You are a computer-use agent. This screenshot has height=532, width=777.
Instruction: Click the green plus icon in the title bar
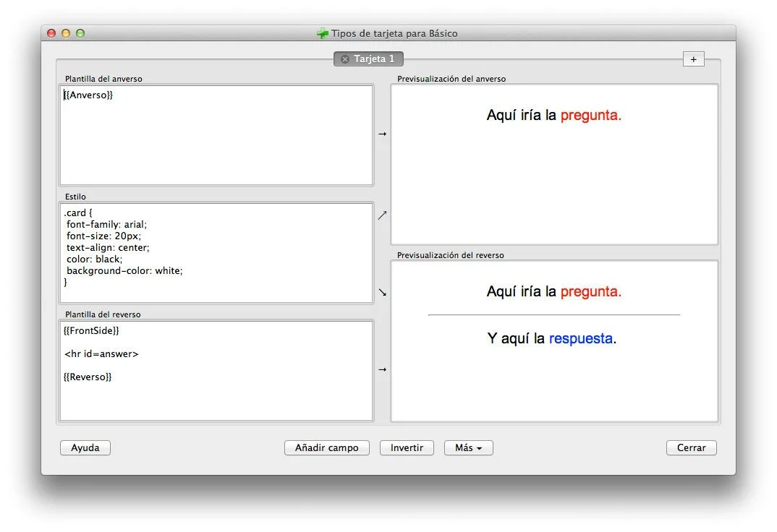pyautogui.click(x=323, y=33)
